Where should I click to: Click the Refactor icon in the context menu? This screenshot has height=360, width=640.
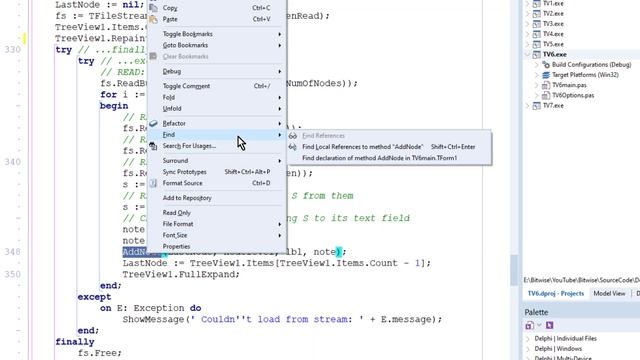[x=153, y=123]
